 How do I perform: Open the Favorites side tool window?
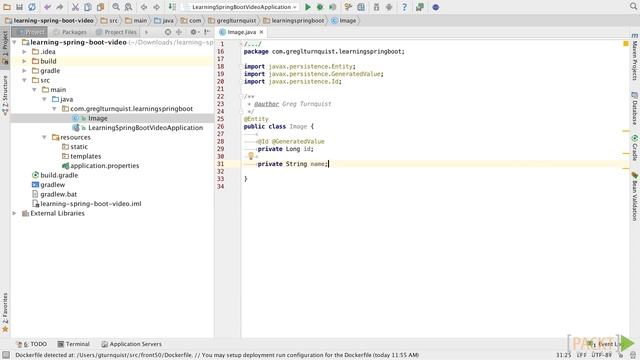(5, 312)
